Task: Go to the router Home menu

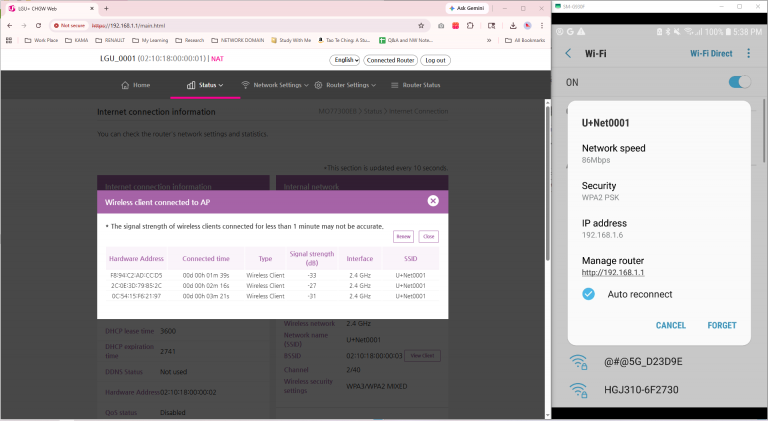Action: [x=136, y=85]
